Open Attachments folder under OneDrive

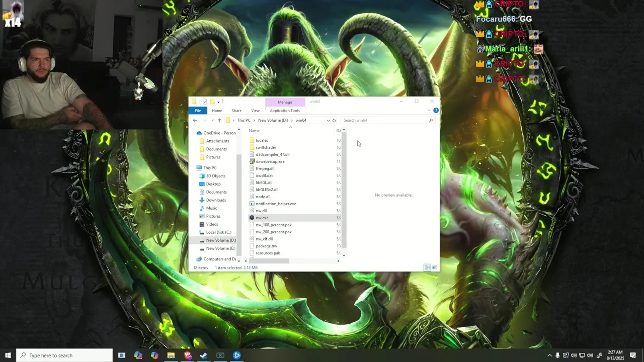pos(214,141)
